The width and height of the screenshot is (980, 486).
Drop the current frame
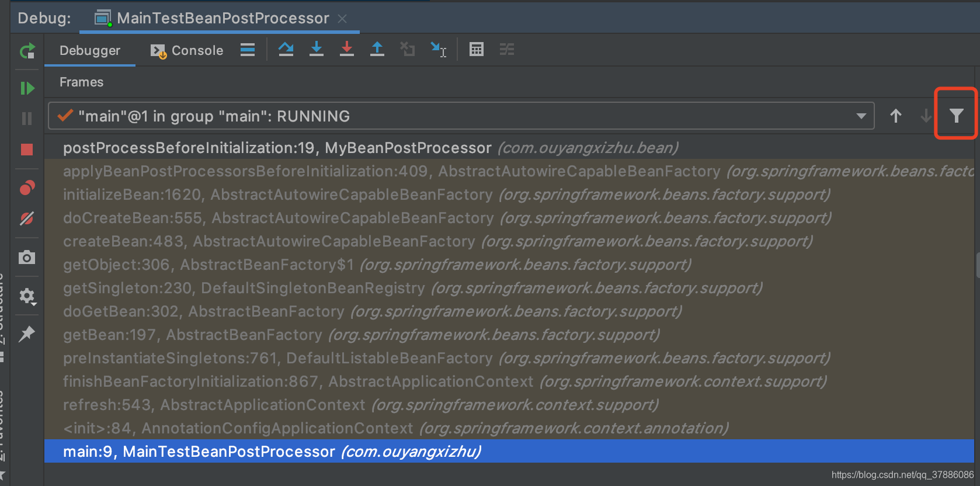[408, 49]
